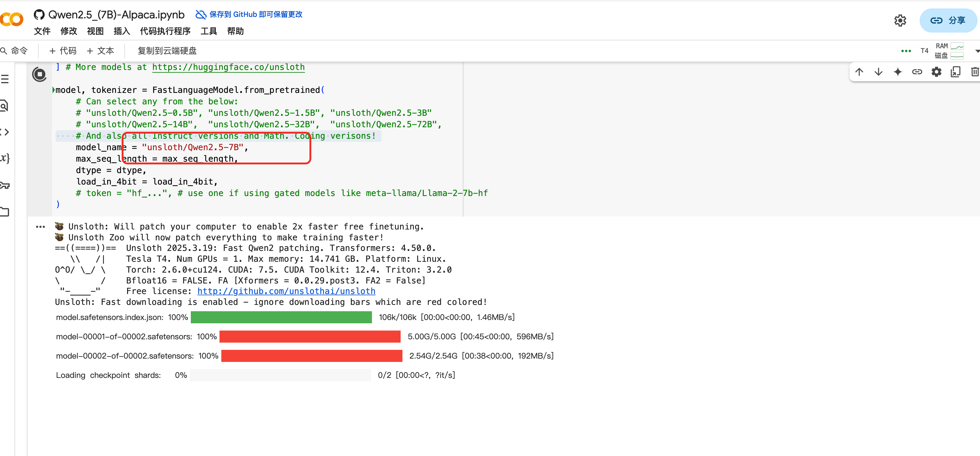Screen dimensions: 980x456
Task: Click the GitHub icon beside notebook title
Action: [x=39, y=14]
